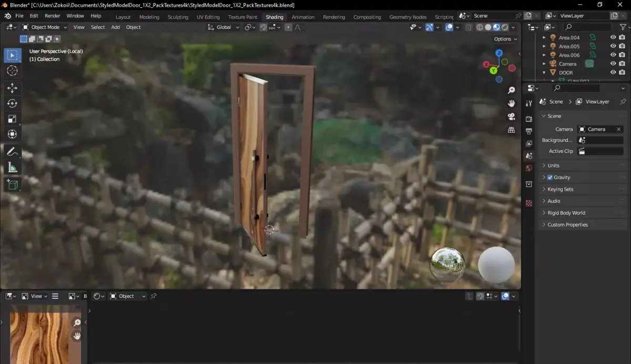Switch to the Layout workspace tab

(123, 17)
